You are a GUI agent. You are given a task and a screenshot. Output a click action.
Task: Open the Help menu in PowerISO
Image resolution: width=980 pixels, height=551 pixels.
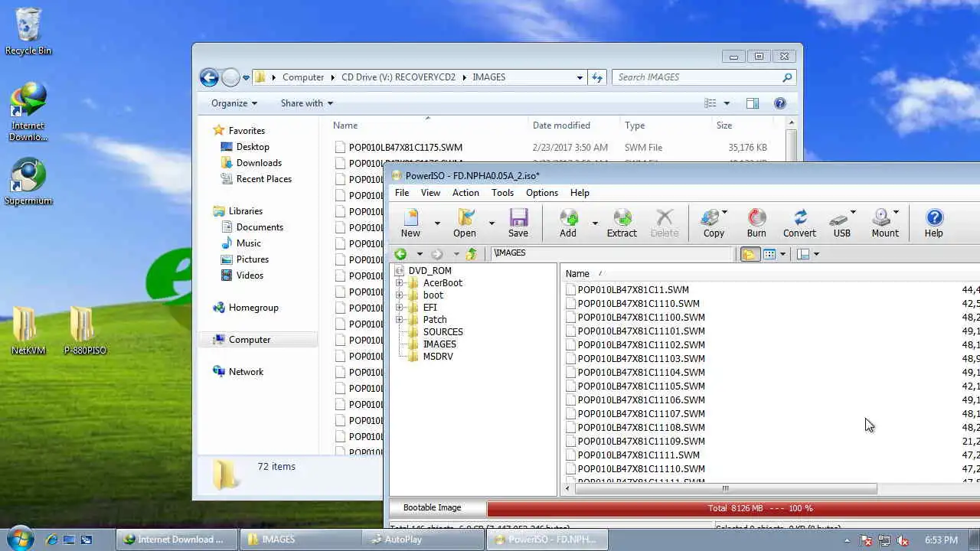580,193
